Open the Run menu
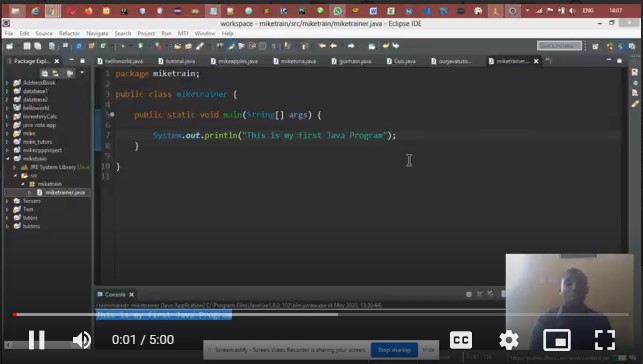Viewport: 643px width, 364px height. coord(166,33)
